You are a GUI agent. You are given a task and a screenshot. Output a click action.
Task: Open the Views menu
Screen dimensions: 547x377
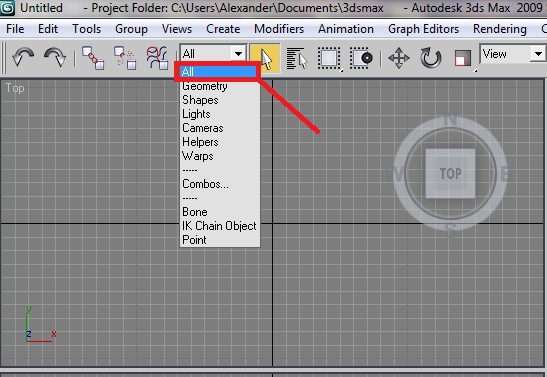(177, 29)
